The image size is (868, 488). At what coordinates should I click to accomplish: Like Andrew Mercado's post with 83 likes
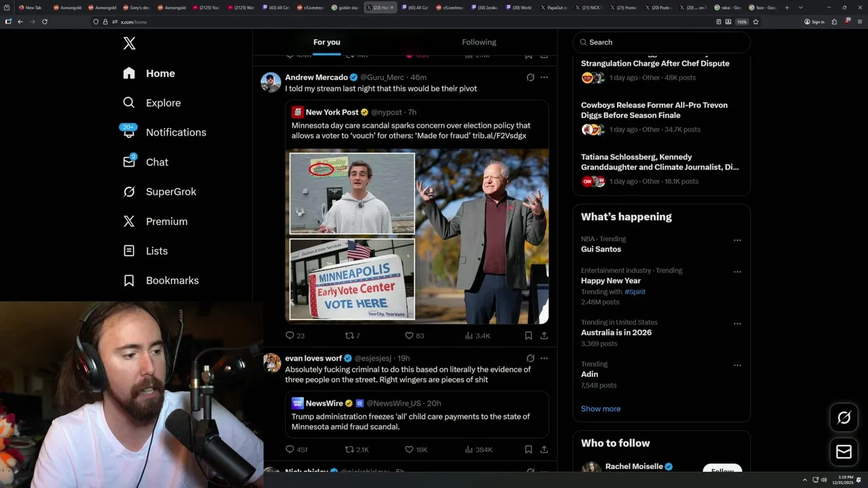(414, 335)
